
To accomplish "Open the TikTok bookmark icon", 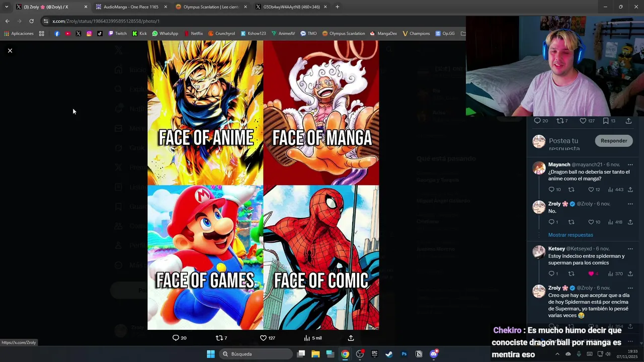I will point(100,34).
